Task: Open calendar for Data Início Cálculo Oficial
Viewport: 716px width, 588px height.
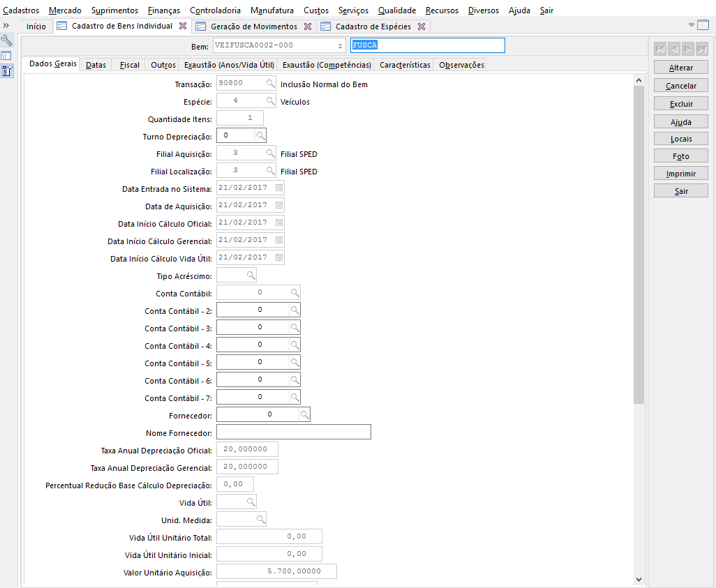Action: 279,223
